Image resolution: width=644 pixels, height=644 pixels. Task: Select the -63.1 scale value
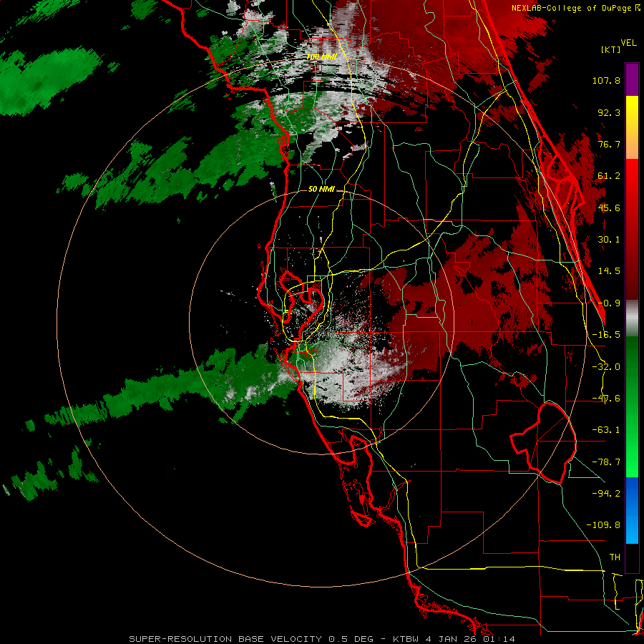coord(606,430)
